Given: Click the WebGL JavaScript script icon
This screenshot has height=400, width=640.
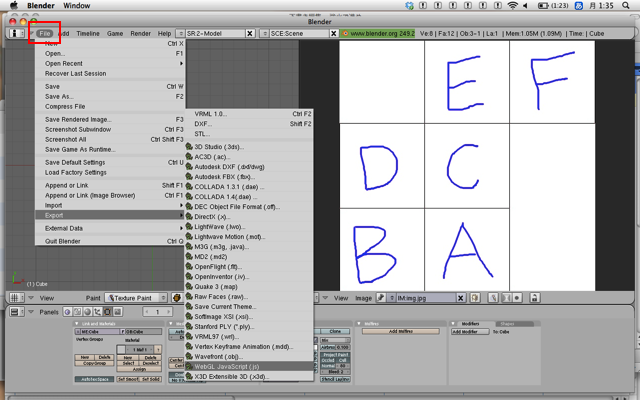Looking at the screenshot, I should [189, 367].
